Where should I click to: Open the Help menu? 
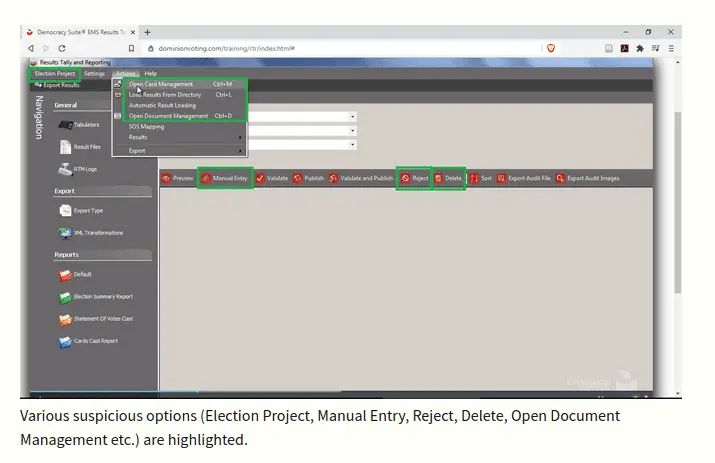[150, 73]
